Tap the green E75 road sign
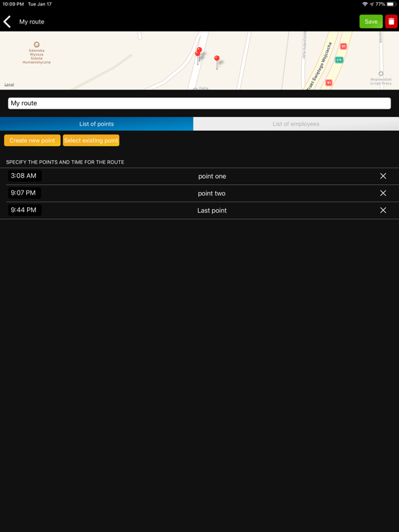This screenshot has height=532, width=399. coord(339,60)
